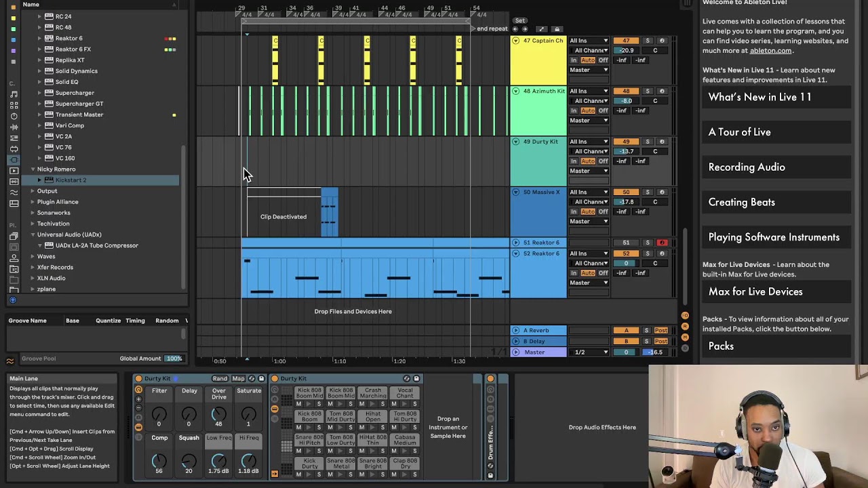Viewport: 868px width, 488px height.
Task: Show In/Out section with IO button
Action: 685,316
